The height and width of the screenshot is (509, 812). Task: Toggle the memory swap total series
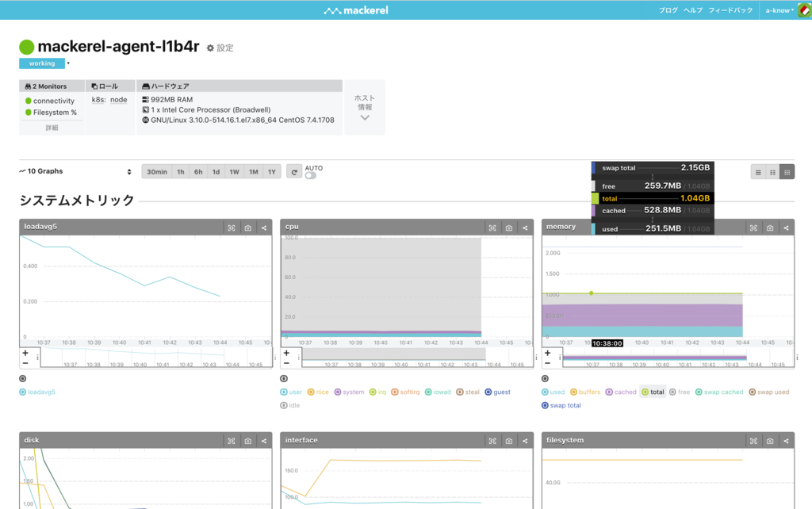561,405
